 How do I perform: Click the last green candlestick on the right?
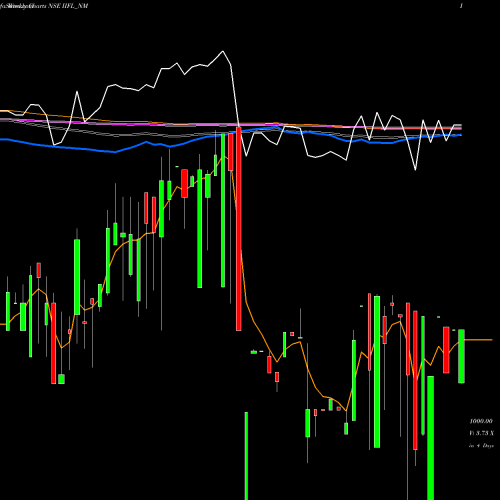(461, 356)
